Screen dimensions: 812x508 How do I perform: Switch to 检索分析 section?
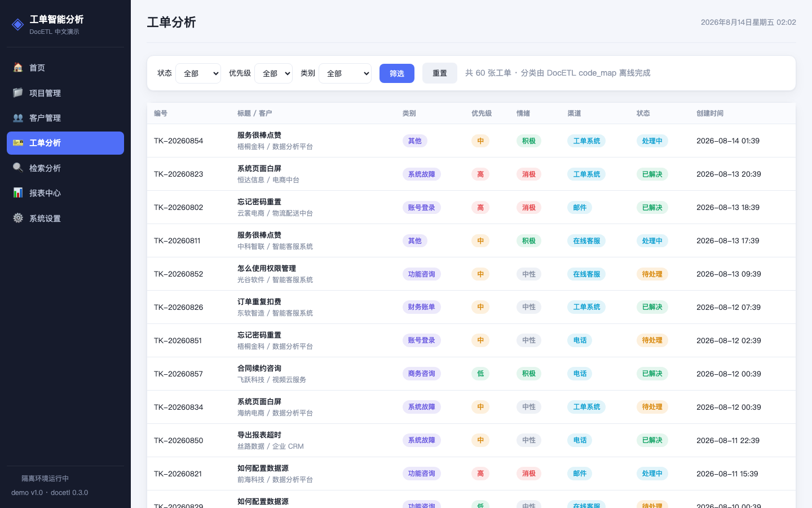[65, 168]
